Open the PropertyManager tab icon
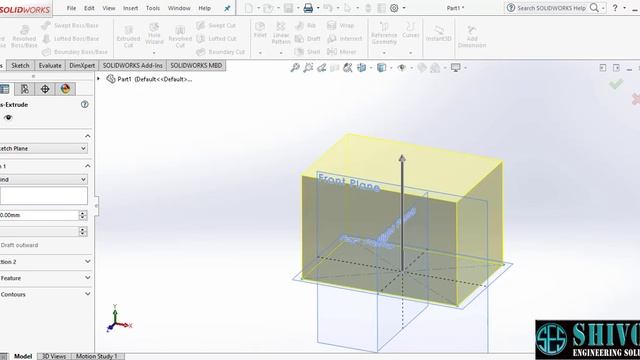Viewport: 640px width, 360px height. click(4, 89)
